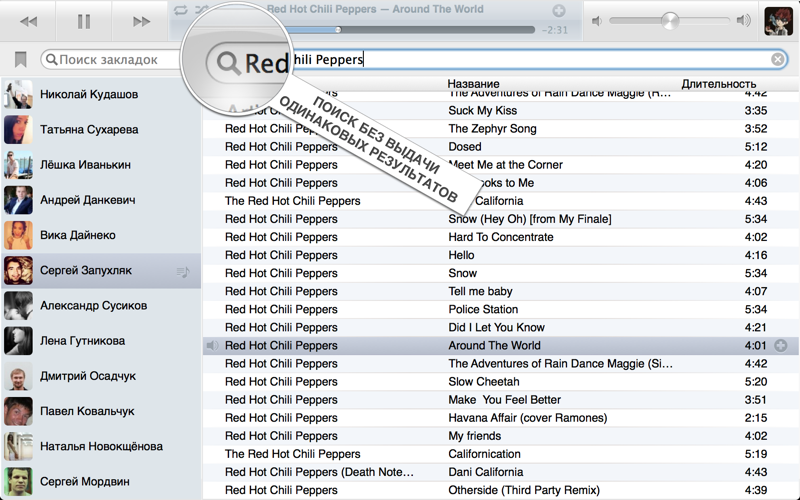Select Havana Affair (cover Ramones)

pos(528,418)
